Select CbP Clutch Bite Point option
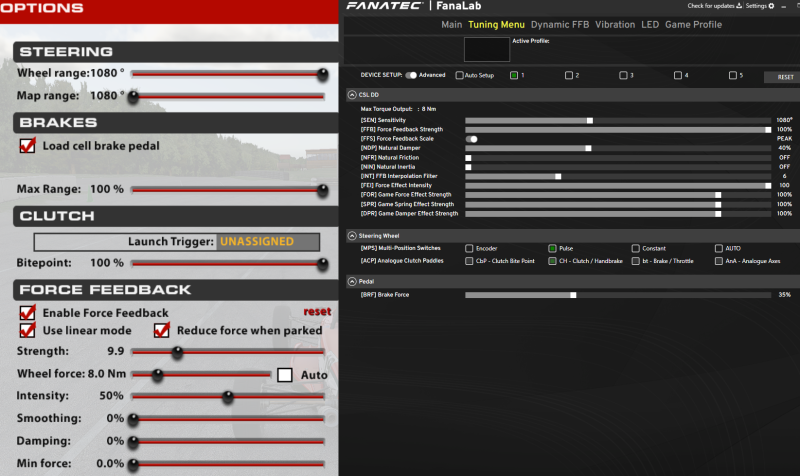The width and height of the screenshot is (800, 476). [x=469, y=261]
